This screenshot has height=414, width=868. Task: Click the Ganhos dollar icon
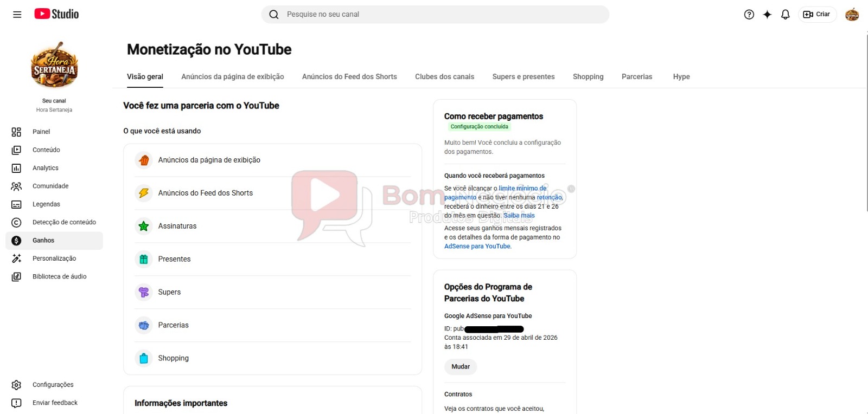pos(16,241)
